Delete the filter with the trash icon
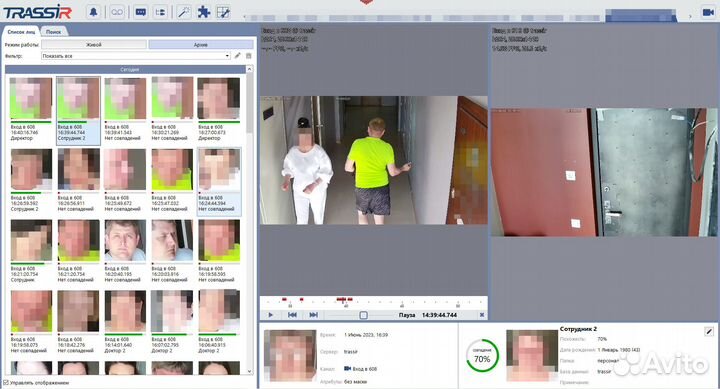Image resolution: width=720 pixels, height=389 pixels. click(248, 56)
